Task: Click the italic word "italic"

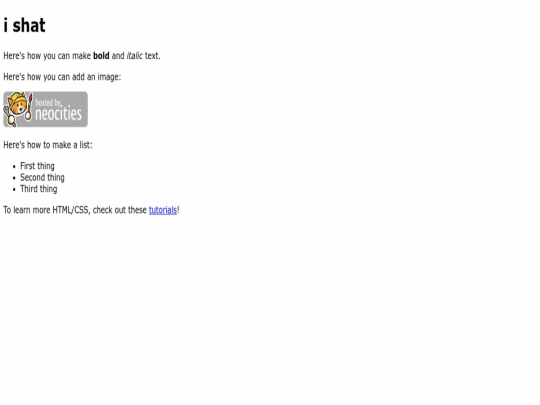Action: tap(134, 56)
